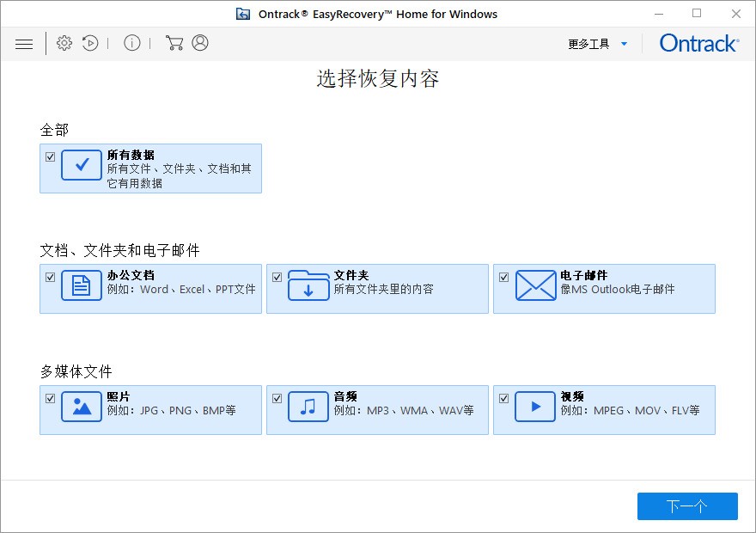Open the hamburger navigation menu
The width and height of the screenshot is (756, 533).
(x=24, y=43)
